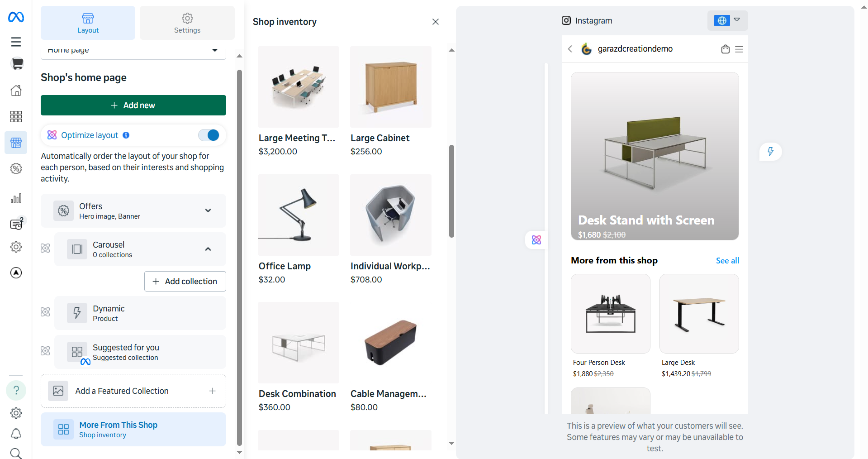868x459 pixels.
Task: Click the Add new button
Action: pos(133,105)
